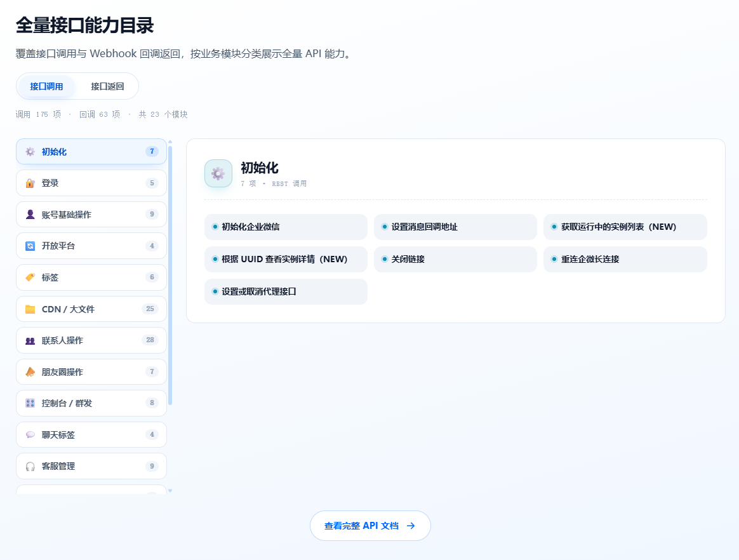Open the 开放平台 module
Image resolution: width=739 pixels, height=560 pixels.
[x=91, y=246]
